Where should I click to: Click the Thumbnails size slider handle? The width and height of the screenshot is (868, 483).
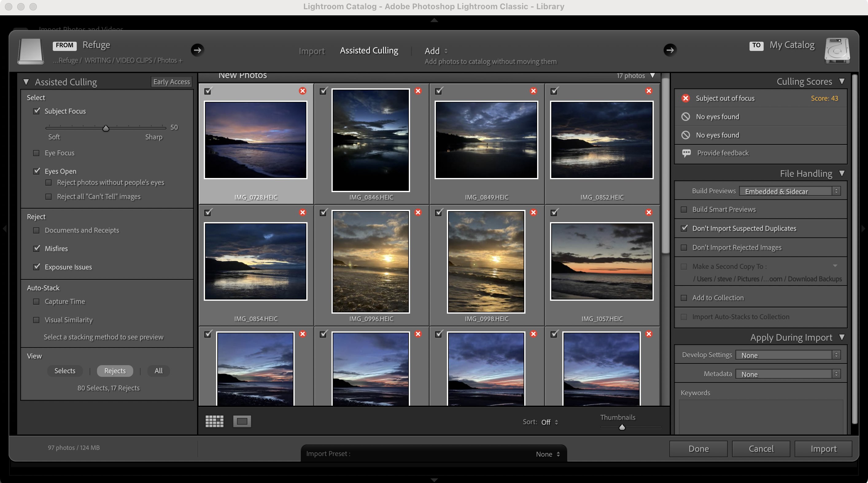[622, 427]
